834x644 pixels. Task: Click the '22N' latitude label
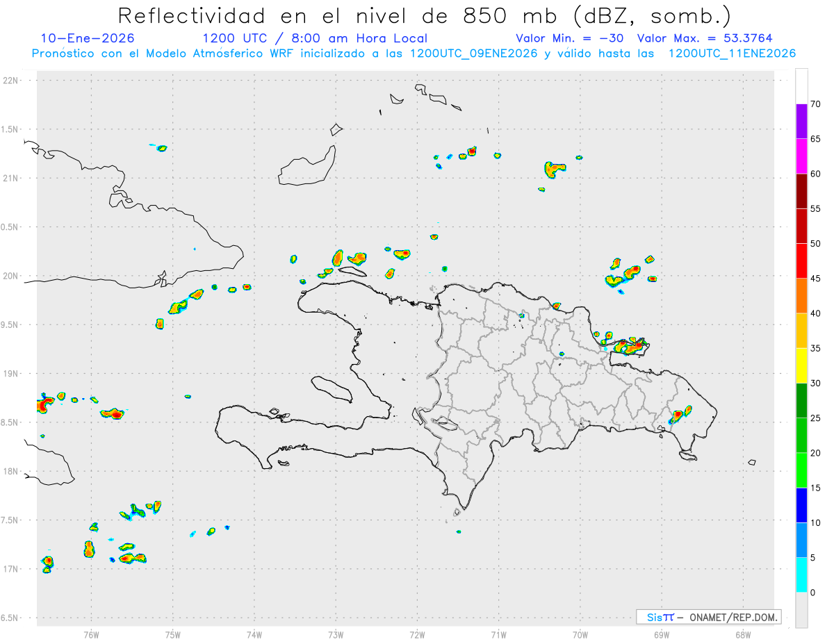pos(11,80)
